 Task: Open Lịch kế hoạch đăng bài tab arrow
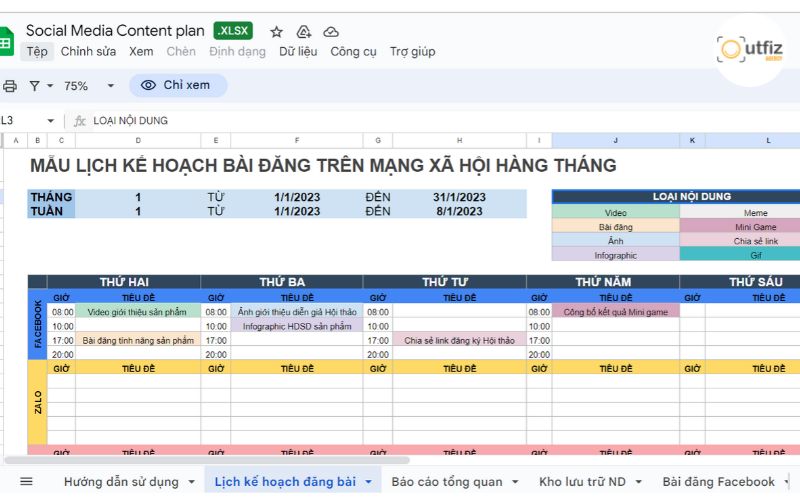(x=368, y=482)
